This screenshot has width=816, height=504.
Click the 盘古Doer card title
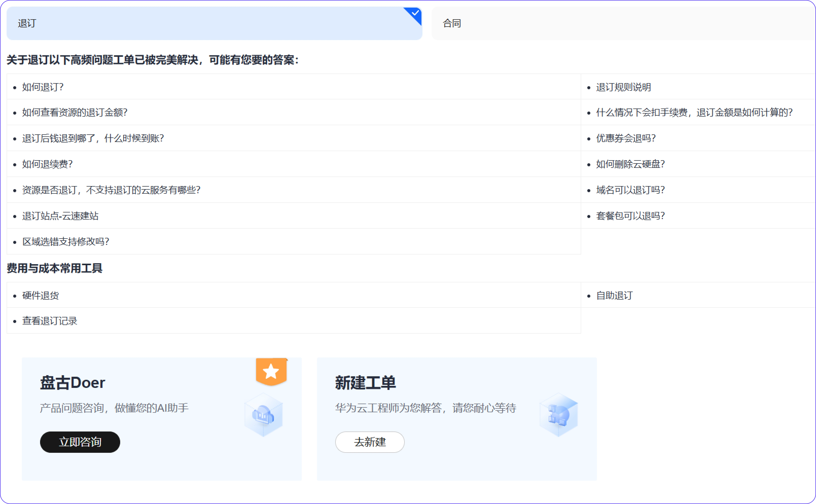pos(72,383)
